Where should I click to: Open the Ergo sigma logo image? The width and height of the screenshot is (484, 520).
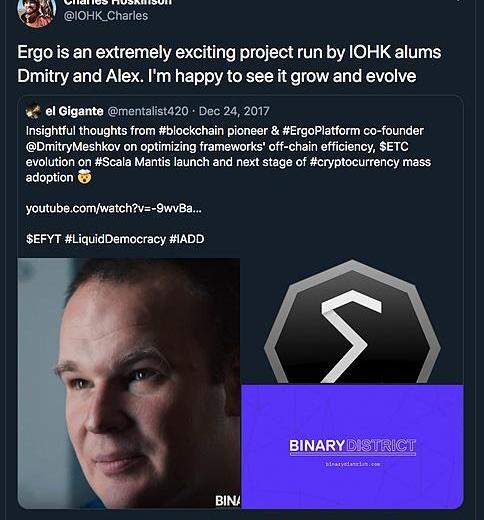(352, 321)
